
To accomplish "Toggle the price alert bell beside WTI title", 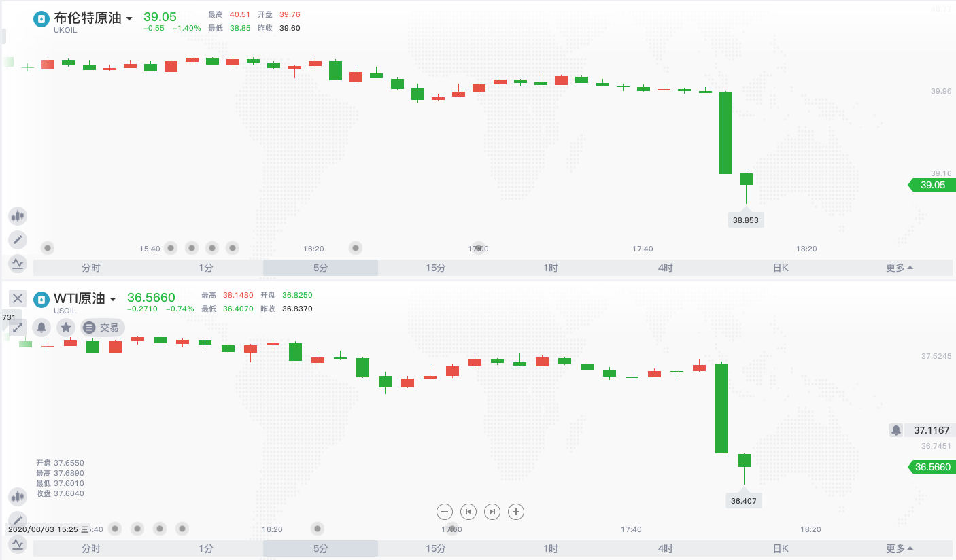I will click(x=41, y=328).
